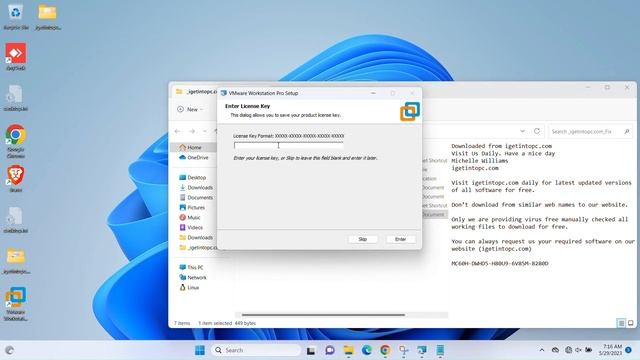Click the File Explorer search box
640x360 pixels.
tap(590, 131)
